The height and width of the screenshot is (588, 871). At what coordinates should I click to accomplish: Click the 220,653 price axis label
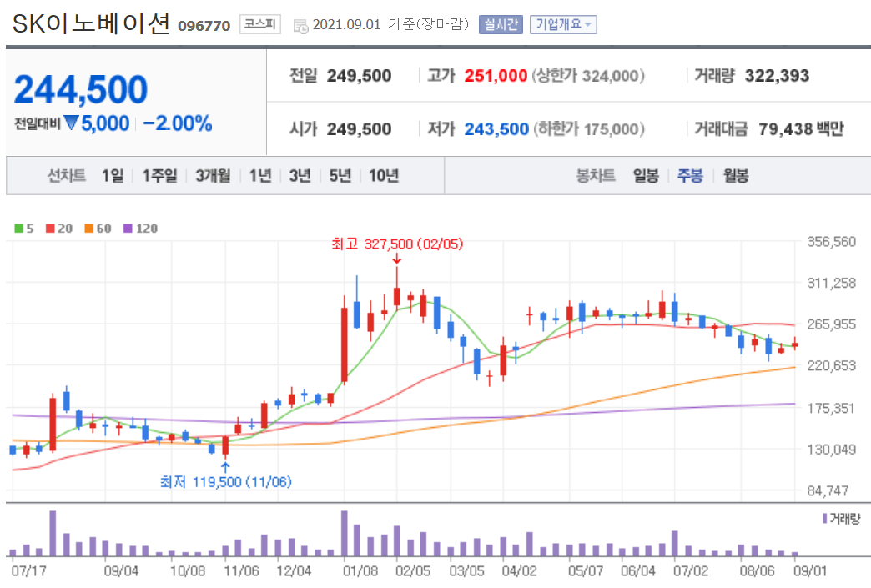click(832, 365)
